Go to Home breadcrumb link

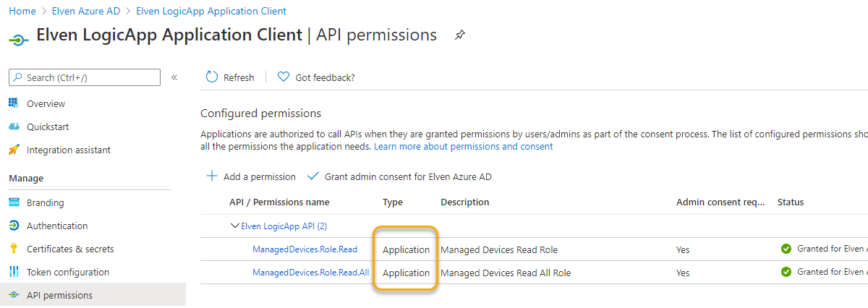coord(22,11)
